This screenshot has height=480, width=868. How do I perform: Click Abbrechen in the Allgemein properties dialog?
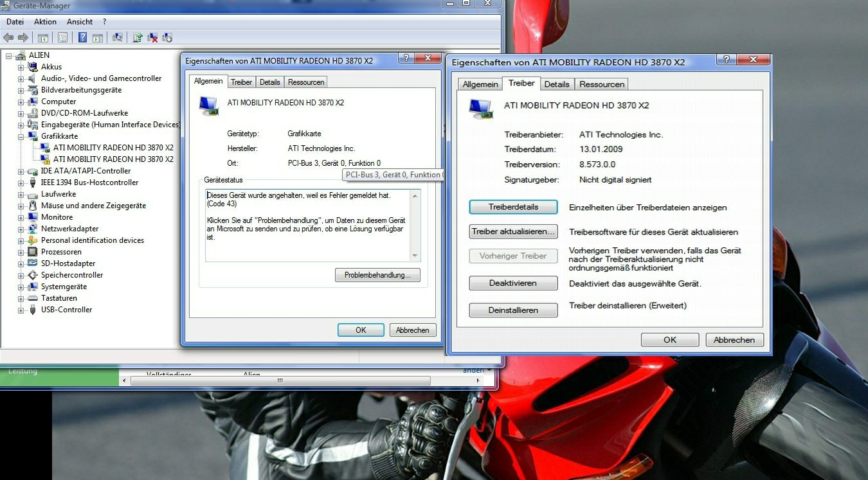[x=413, y=330]
